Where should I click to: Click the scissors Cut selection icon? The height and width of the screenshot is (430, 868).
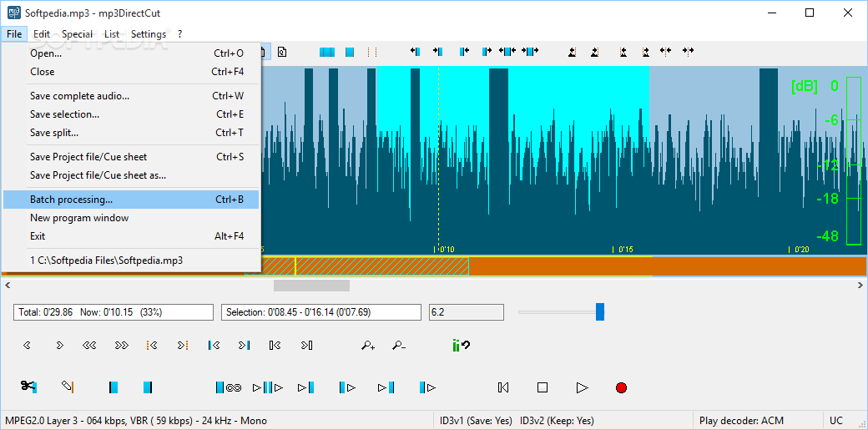coord(28,387)
